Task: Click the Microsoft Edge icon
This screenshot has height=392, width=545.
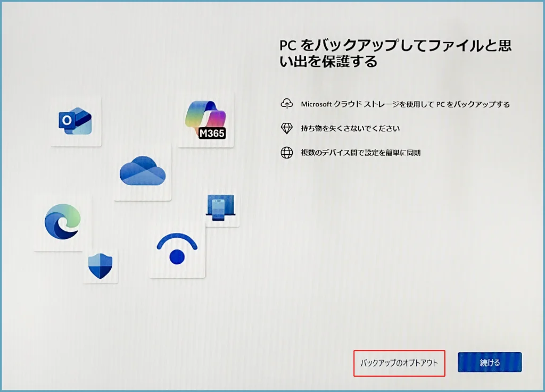Action: [x=62, y=222]
